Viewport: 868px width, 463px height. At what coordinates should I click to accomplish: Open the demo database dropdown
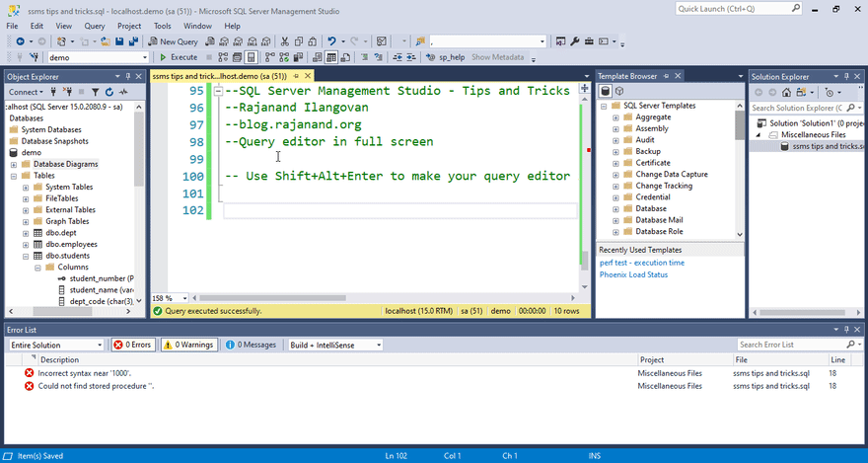coord(145,57)
